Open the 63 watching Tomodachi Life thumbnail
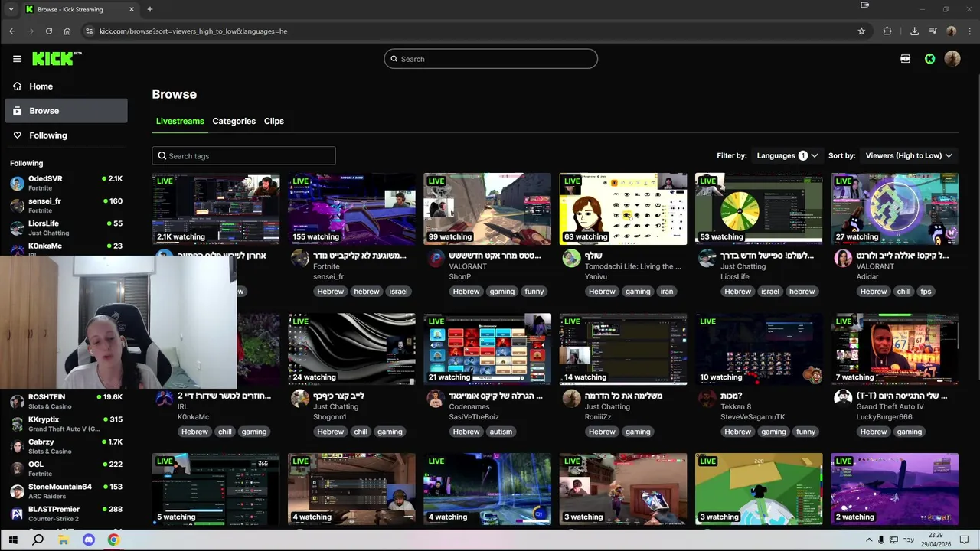Viewport: 980px width, 551px height. 623,209
